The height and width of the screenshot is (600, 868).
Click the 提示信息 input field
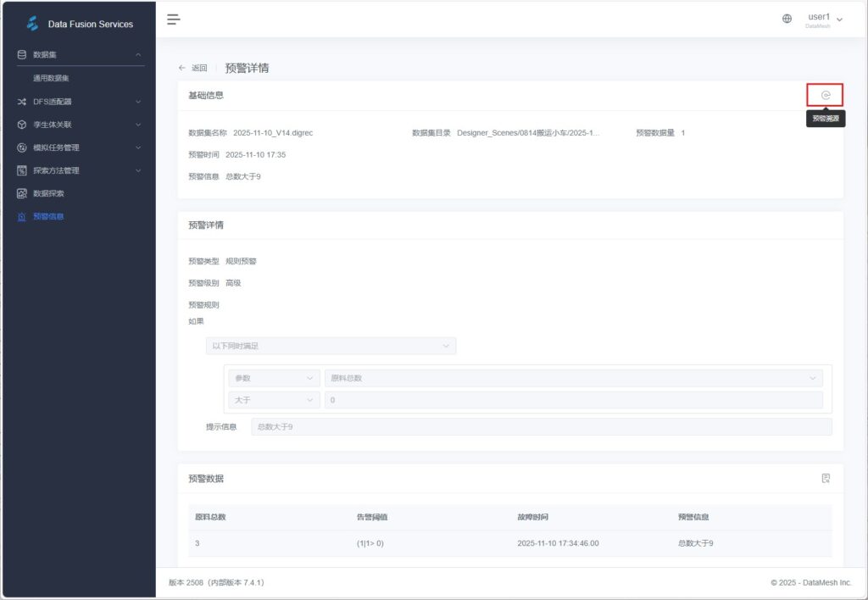[x=541, y=427]
